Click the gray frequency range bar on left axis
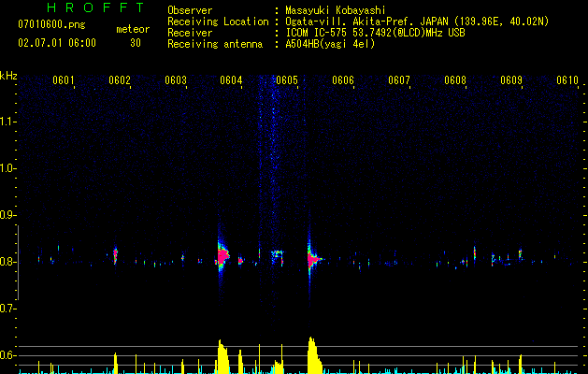This screenshot has width=588, height=374. (19, 263)
